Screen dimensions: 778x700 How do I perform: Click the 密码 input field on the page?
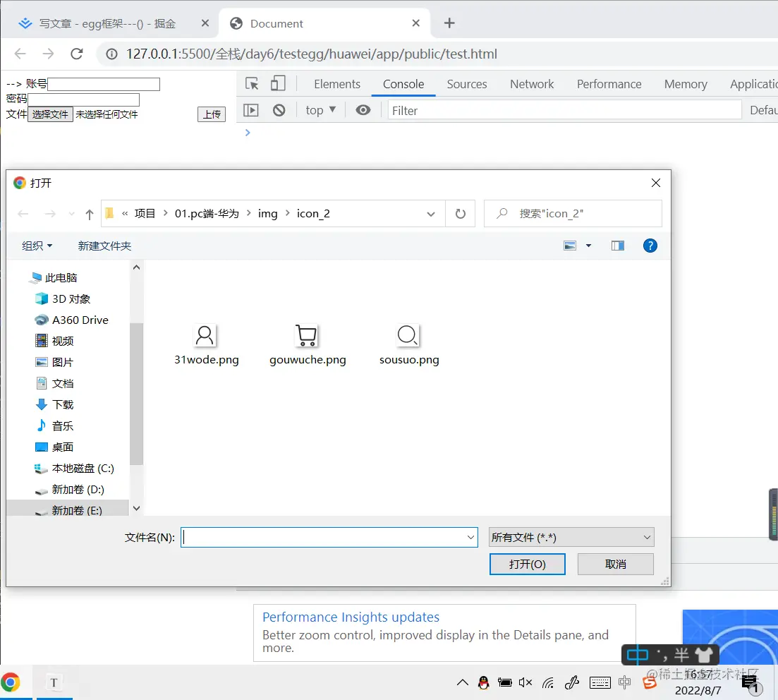click(x=83, y=99)
